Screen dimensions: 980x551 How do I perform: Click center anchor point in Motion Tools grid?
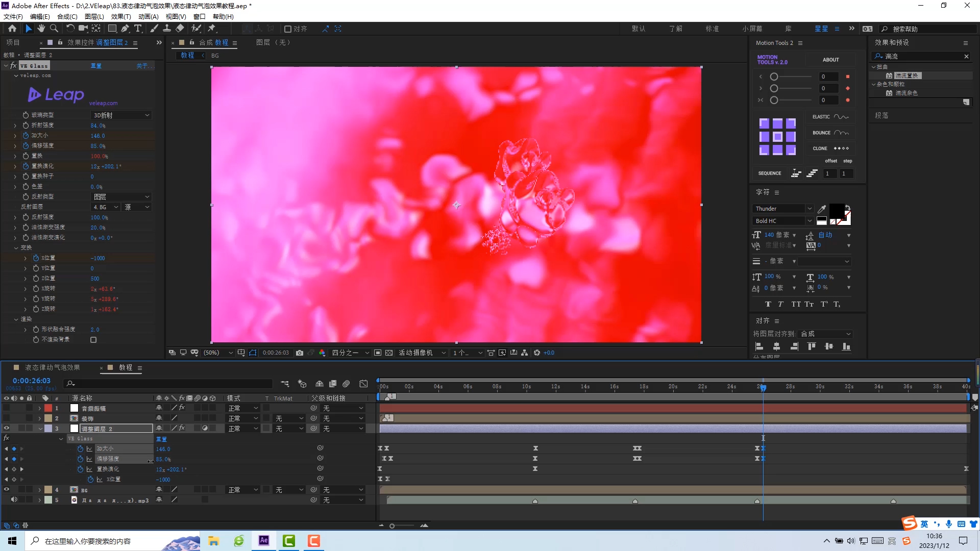click(x=777, y=137)
